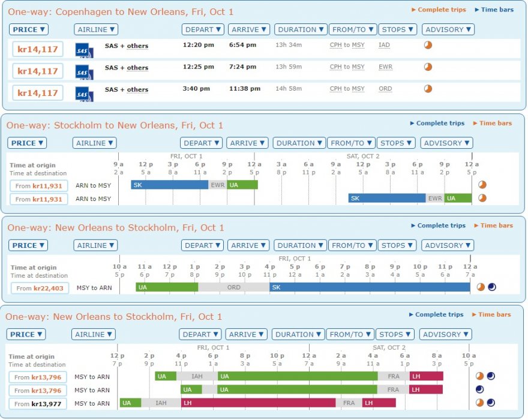528x420 pixels.
Task: Expand STOPS dropdown in Stockholm to New Orleans panel
Action: [396, 143]
